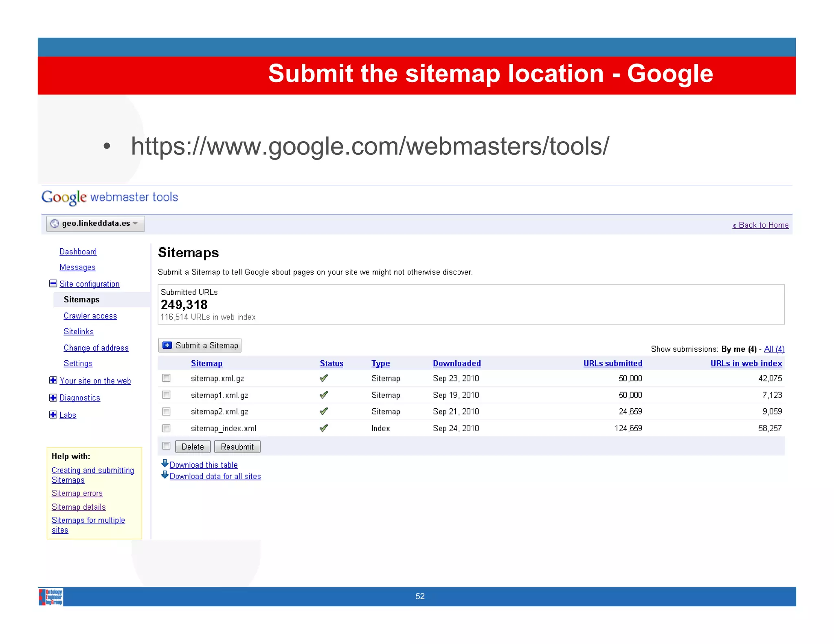This screenshot has height=644, width=834.
Task: Click the Ontology Engineering Group logo in footer
Action: [51, 597]
